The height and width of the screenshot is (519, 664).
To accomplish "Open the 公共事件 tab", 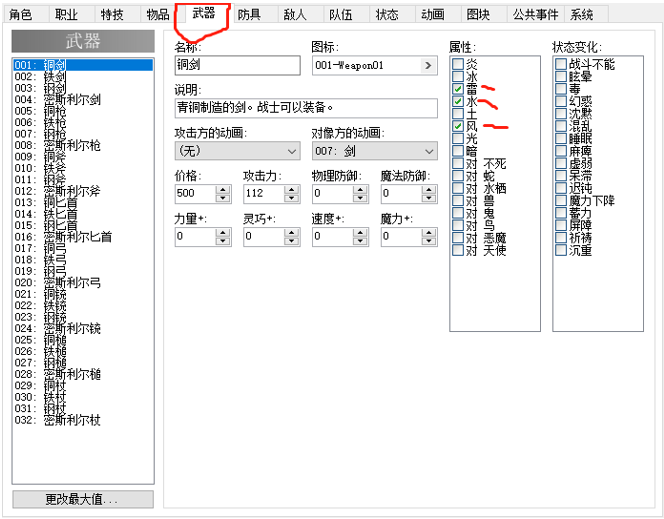I will [535, 14].
